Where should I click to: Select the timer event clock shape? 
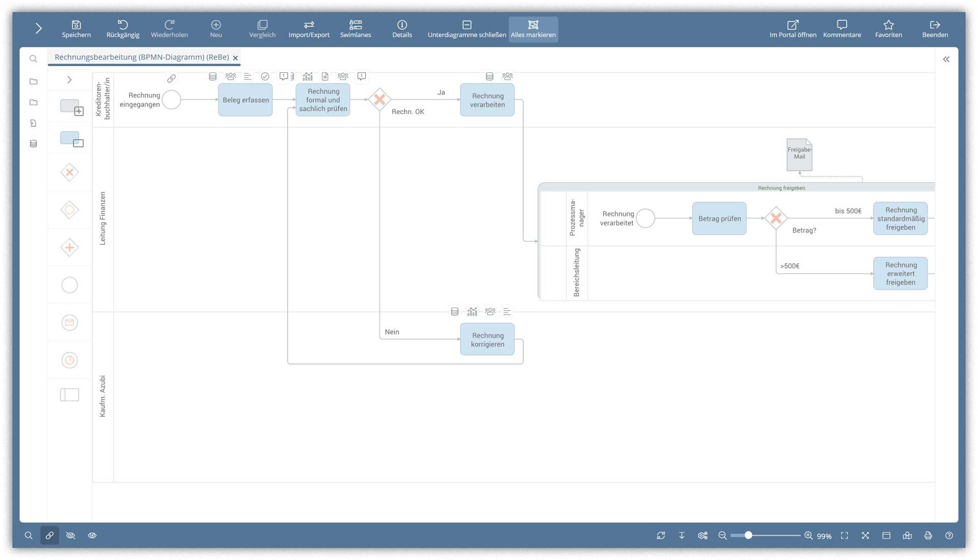[70, 360]
